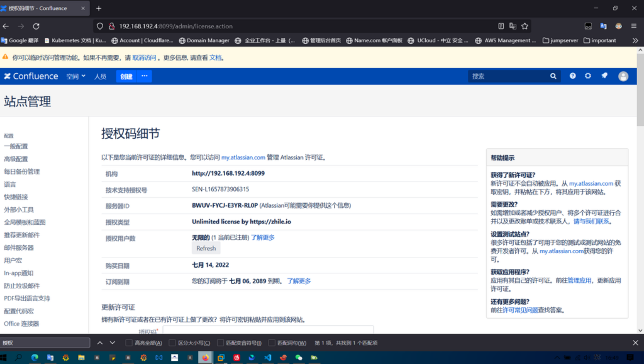This screenshot has height=364, width=644.
Task: Bookmark this page with the star icon
Action: [525, 26]
